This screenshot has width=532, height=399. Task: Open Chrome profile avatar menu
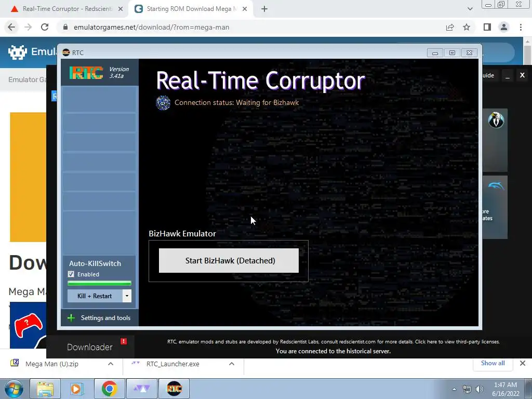click(x=504, y=27)
